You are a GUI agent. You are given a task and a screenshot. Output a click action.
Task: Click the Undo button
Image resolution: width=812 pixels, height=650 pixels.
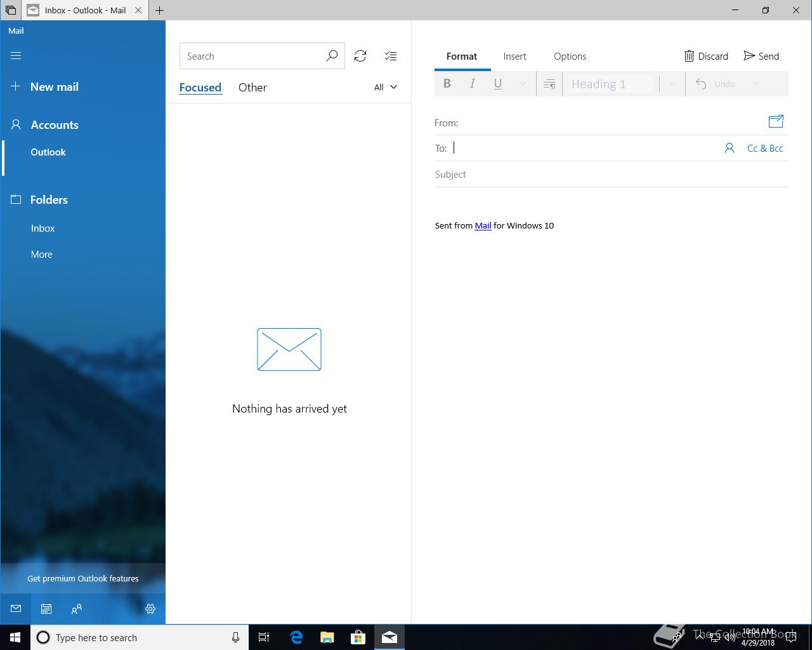point(716,84)
